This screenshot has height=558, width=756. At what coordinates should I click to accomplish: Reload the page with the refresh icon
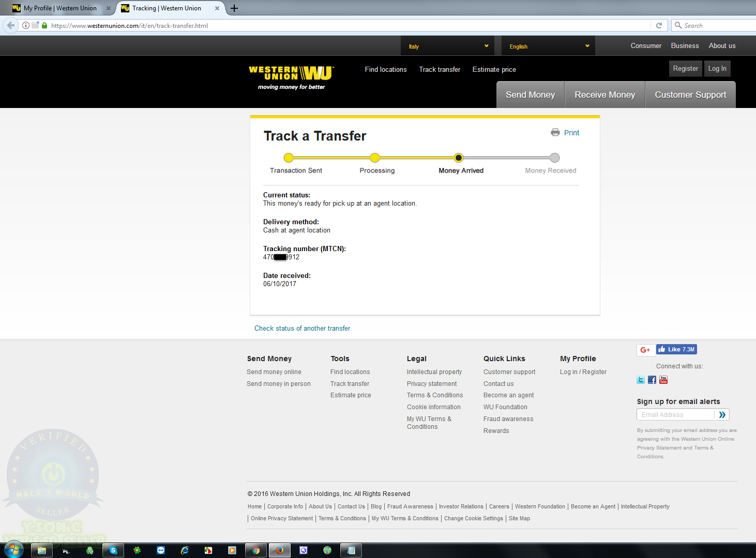coord(659,25)
